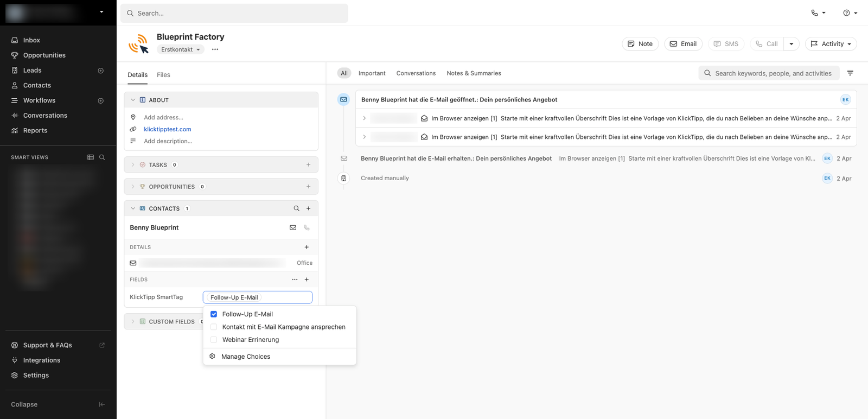
Task: Switch to the Files tab
Action: point(163,75)
